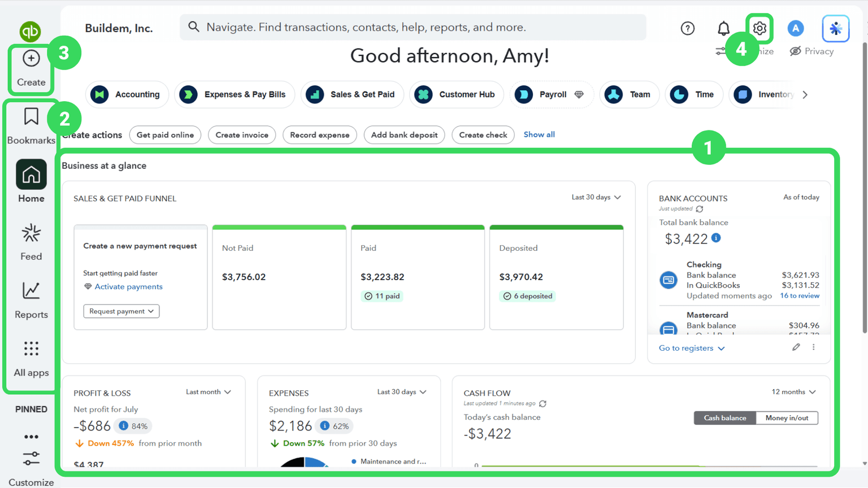868x488 pixels.
Task: Go to Home in the sidebar
Action: pos(31,181)
